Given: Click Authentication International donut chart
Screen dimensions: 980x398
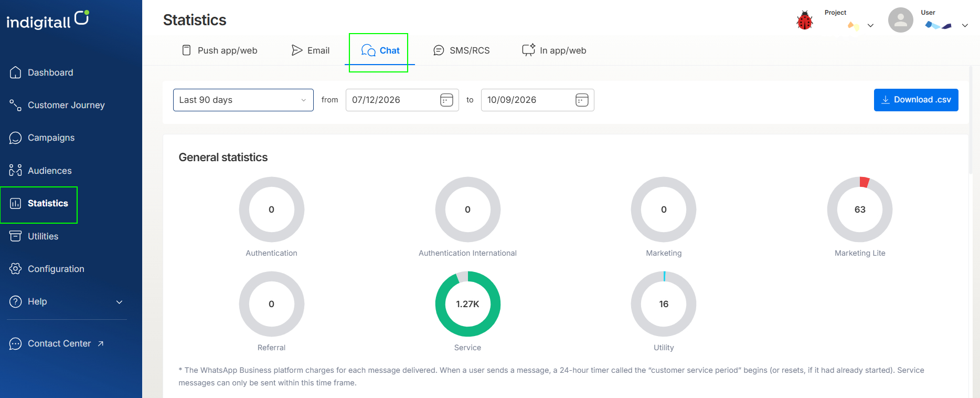Looking at the screenshot, I should coord(468,210).
